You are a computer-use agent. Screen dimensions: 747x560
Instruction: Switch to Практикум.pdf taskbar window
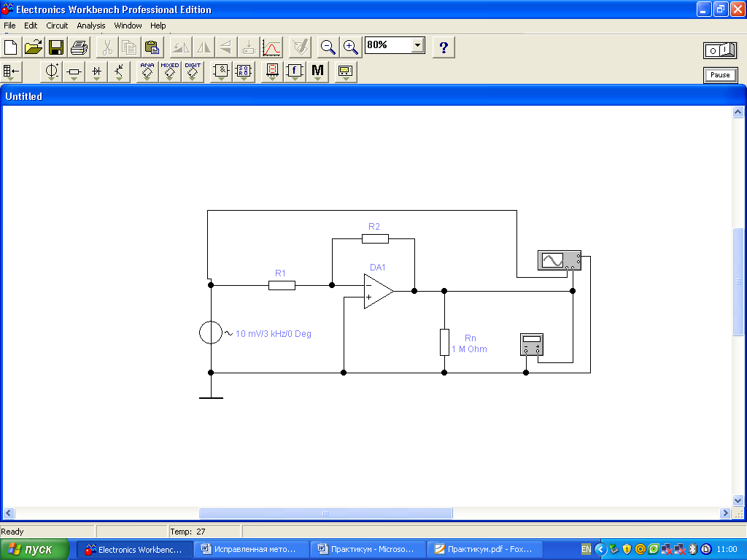click(x=483, y=549)
